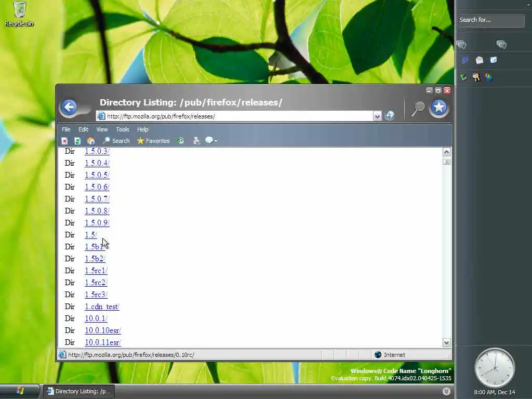532x399 pixels.
Task: Click the green arrow icon in the sidebar
Action: [463, 77]
